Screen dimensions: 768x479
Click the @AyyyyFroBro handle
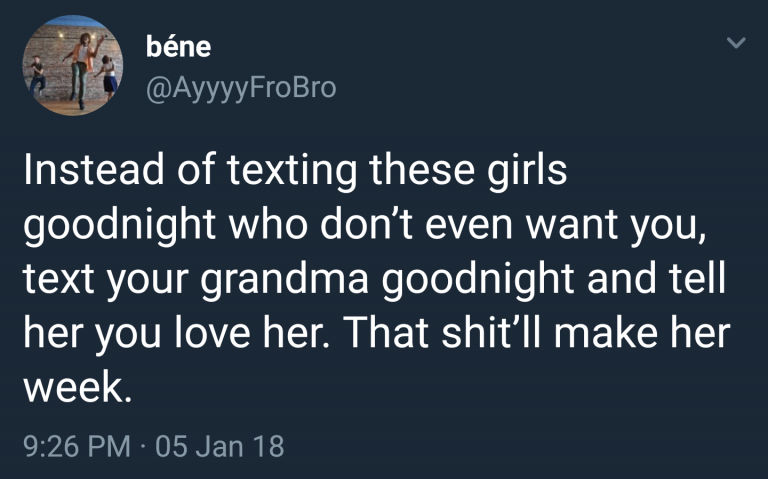(x=241, y=88)
